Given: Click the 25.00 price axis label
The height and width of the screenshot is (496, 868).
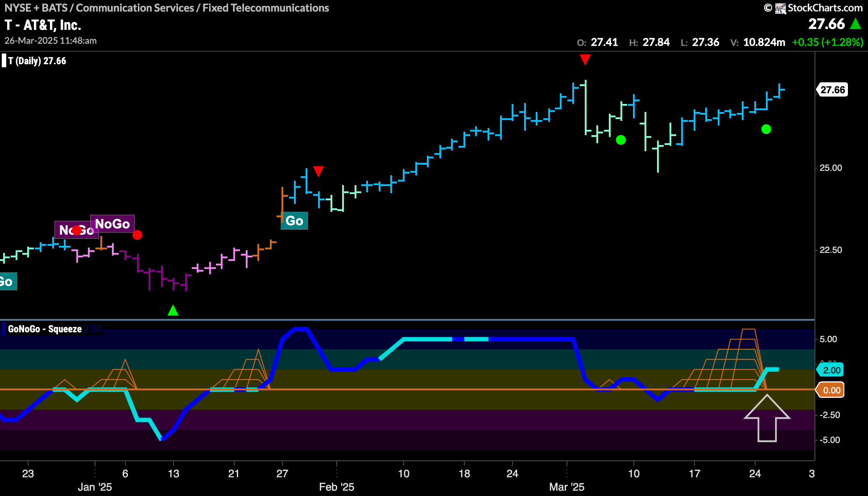Looking at the screenshot, I should (831, 168).
